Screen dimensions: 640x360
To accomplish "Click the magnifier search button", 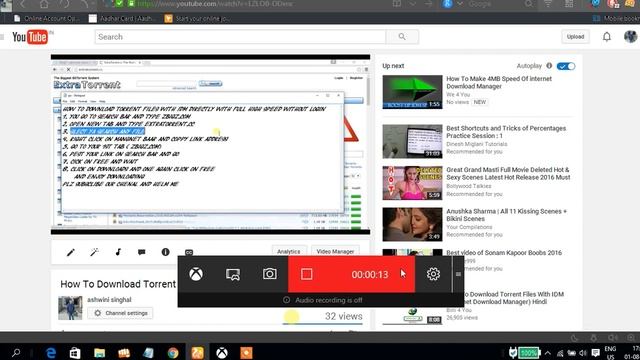I will pyautogui.click(x=402, y=37).
